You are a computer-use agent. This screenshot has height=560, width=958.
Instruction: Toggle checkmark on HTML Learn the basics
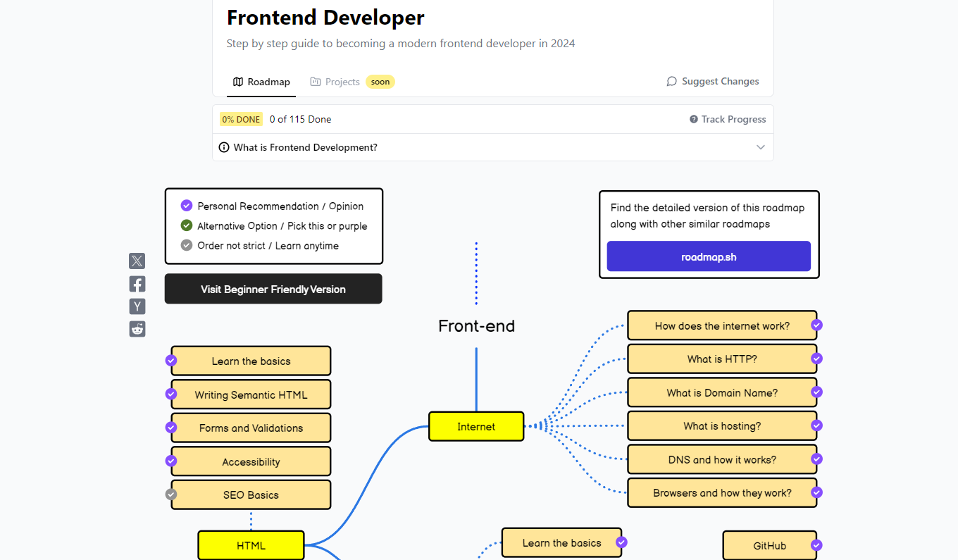tap(171, 360)
